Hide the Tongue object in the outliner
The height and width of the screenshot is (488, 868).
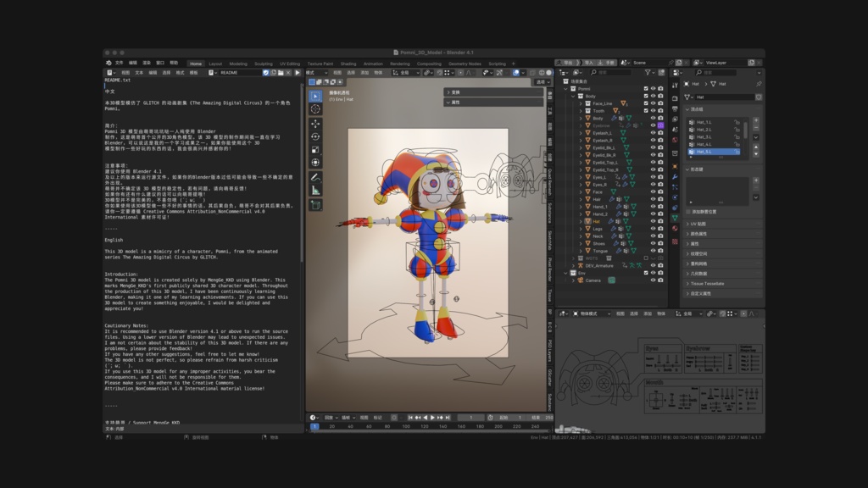point(653,251)
